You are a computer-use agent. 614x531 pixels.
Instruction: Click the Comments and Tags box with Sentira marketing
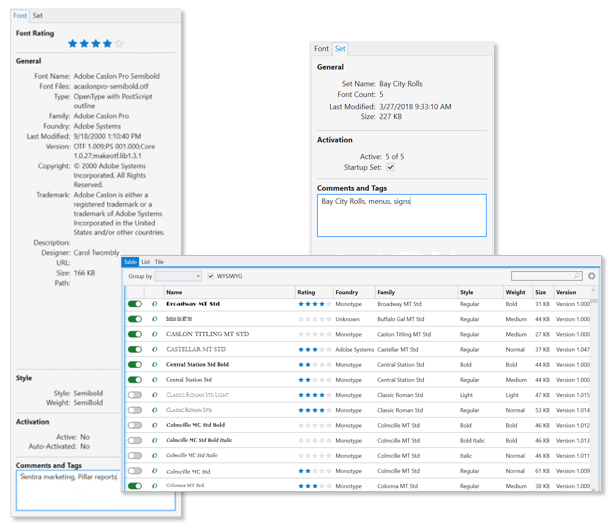click(96, 490)
